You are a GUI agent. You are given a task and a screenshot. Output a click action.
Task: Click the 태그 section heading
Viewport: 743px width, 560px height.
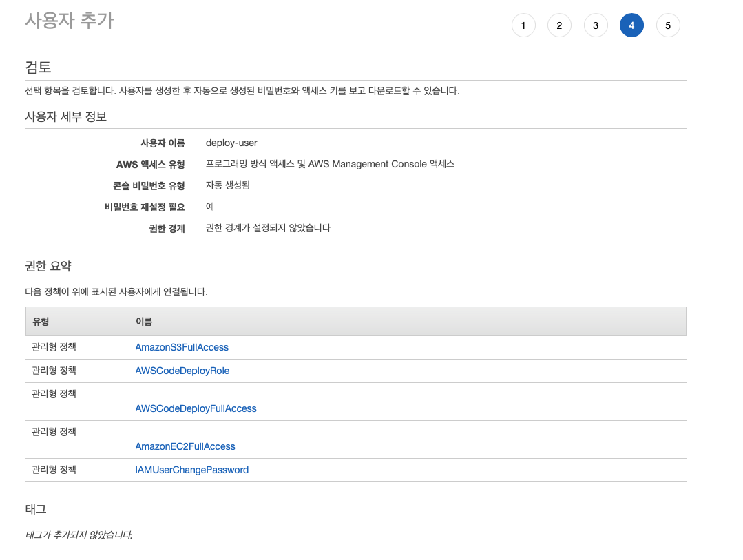36,509
